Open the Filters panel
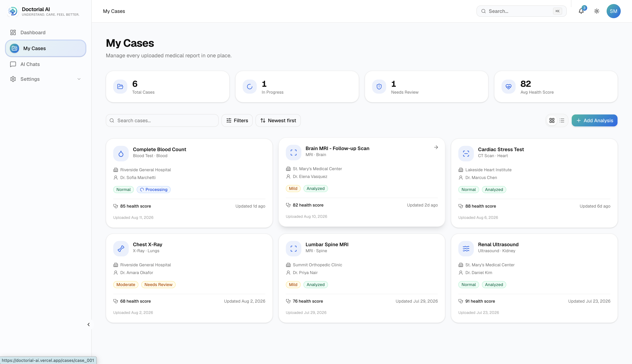This screenshot has width=632, height=364. [237, 120]
